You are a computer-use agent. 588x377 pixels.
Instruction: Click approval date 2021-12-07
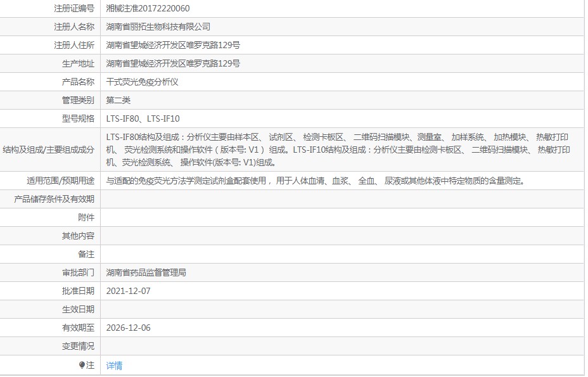tap(129, 291)
